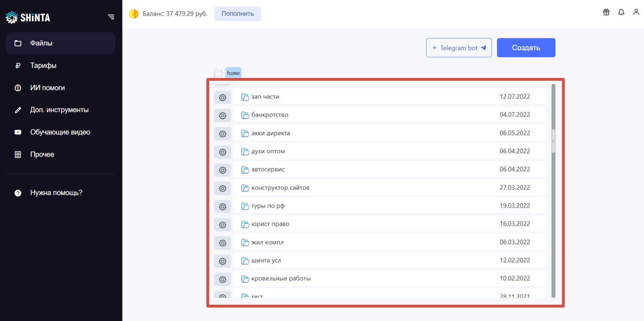Open settings gear for конструктор сайтов
The height and width of the screenshot is (321, 644).
[x=223, y=188]
